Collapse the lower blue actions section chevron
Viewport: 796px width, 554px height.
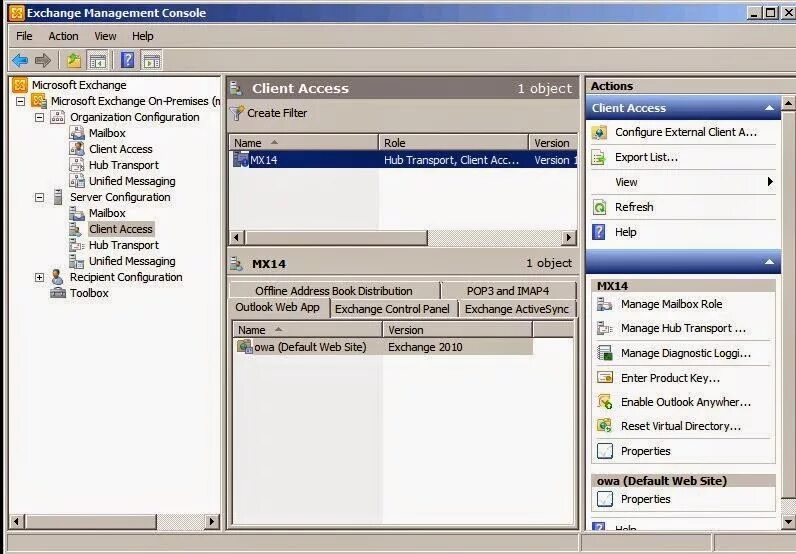tap(770, 262)
